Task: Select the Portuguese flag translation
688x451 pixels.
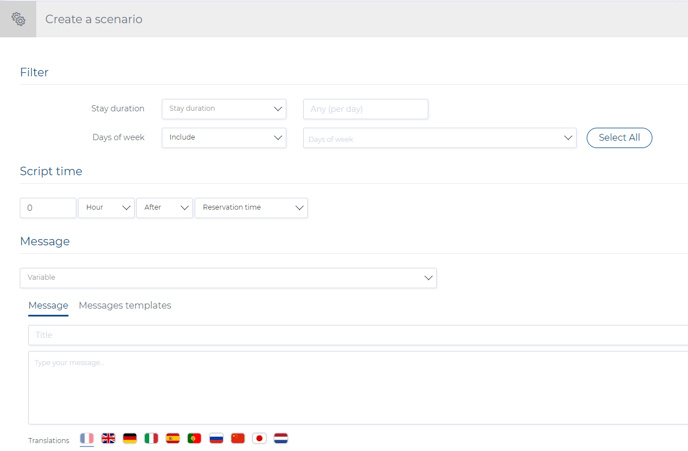Action: pos(194,438)
